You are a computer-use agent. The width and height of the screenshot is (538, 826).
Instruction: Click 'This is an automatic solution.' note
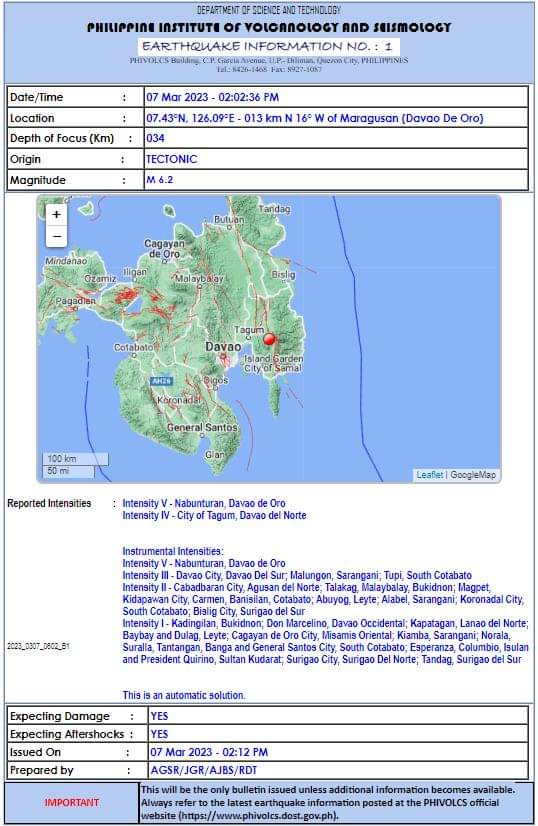184,695
